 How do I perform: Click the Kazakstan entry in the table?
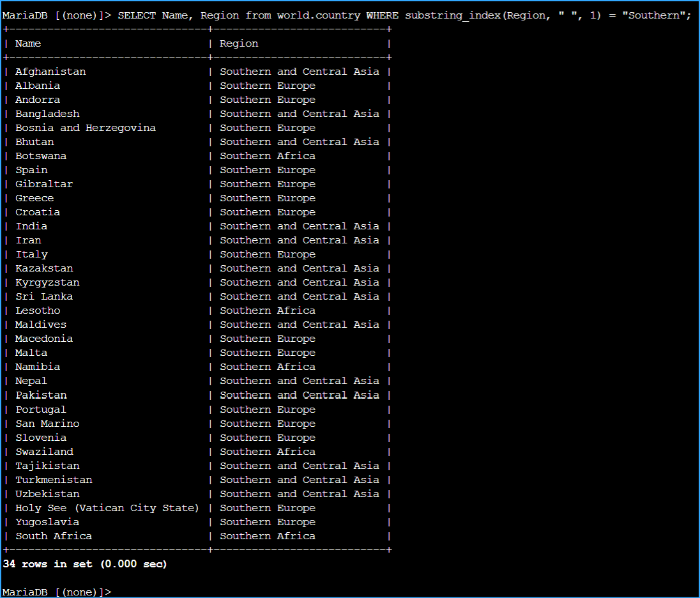point(43,268)
